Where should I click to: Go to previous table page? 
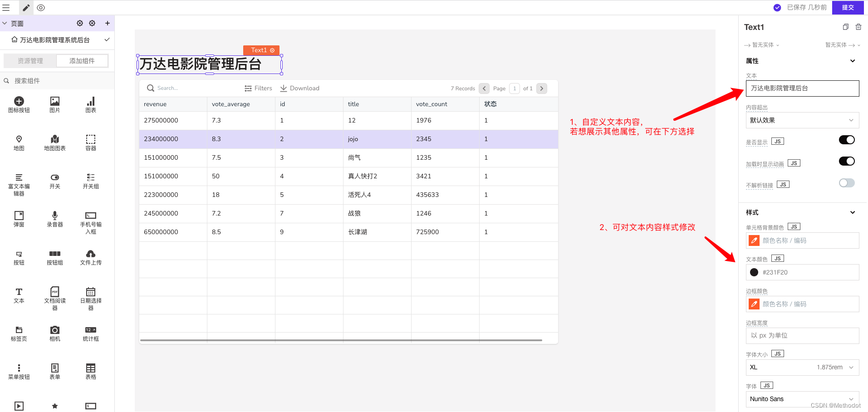coord(484,88)
